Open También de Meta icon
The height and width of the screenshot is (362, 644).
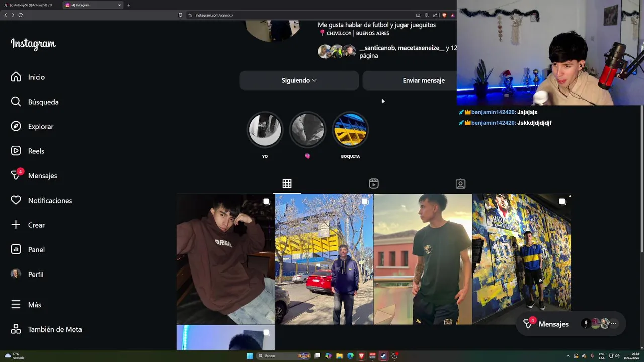tap(16, 329)
